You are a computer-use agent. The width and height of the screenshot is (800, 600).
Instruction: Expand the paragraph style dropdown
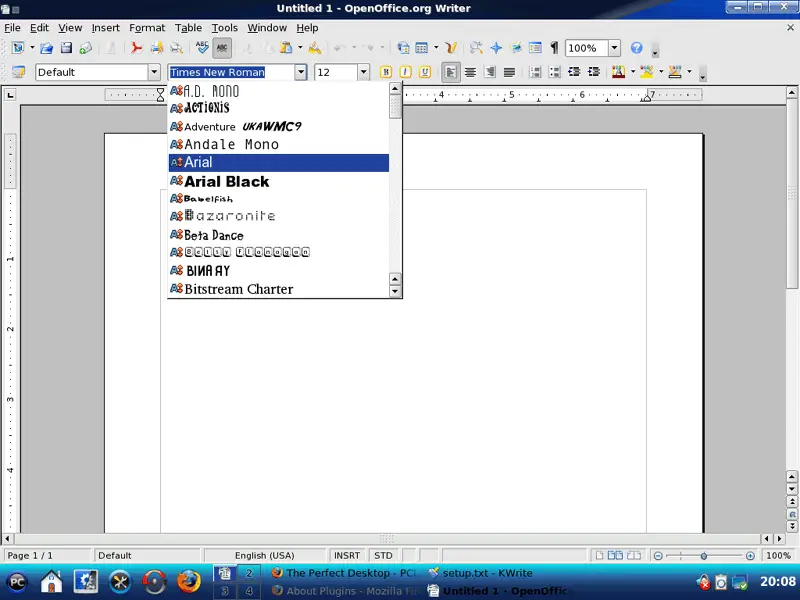[x=154, y=72]
